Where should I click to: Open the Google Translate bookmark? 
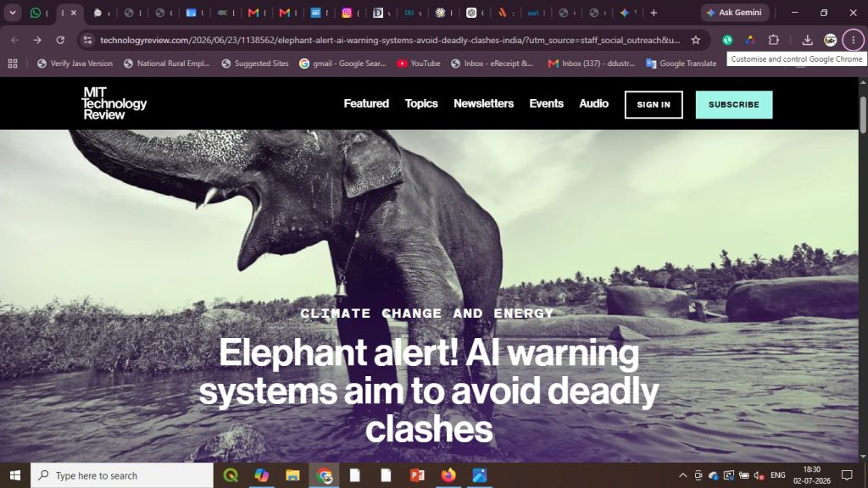pyautogui.click(x=682, y=64)
